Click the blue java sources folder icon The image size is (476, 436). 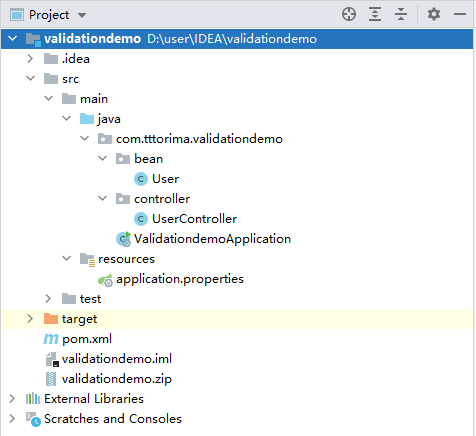(87, 119)
